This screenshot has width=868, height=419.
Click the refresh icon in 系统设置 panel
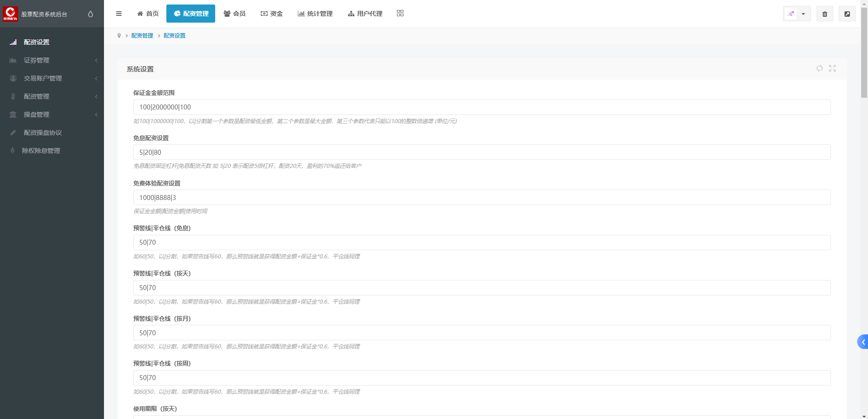[x=819, y=68]
